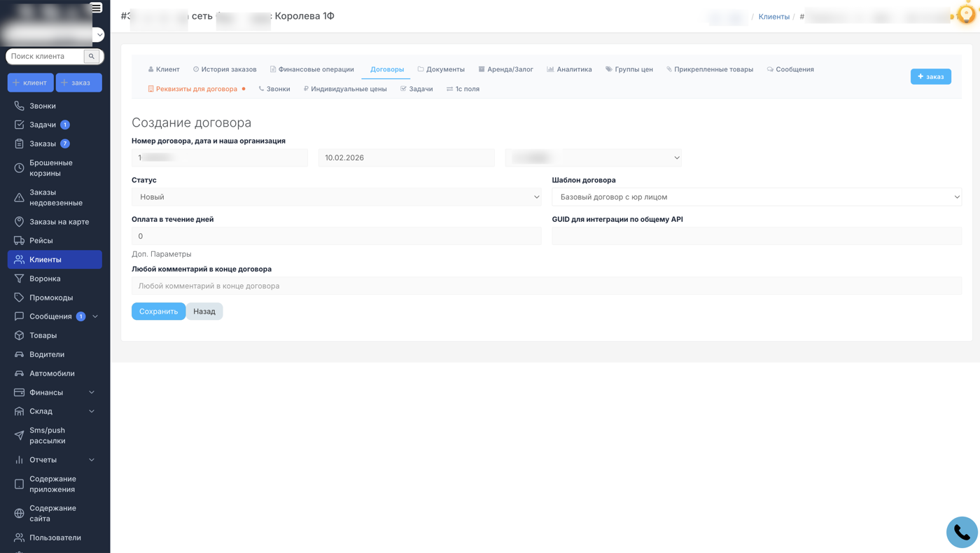This screenshot has width=980, height=553.
Task: Open the Шаблон договора dropdown
Action: pos(756,197)
